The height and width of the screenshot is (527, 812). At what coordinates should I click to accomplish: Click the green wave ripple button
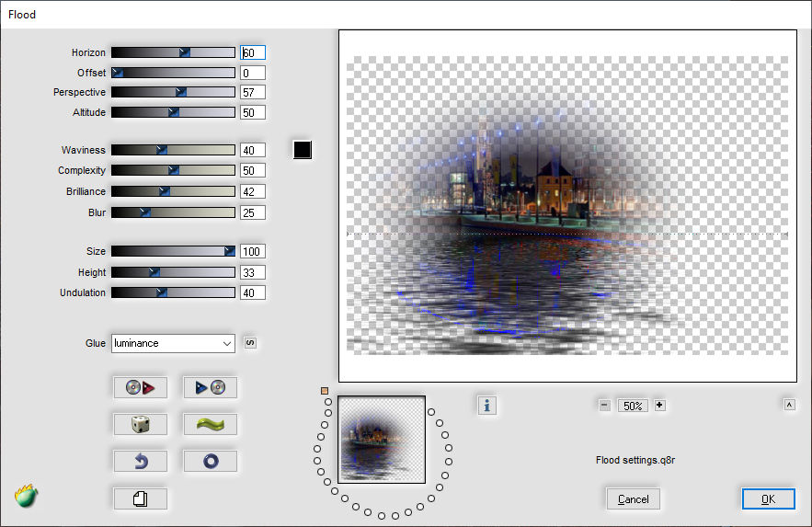coord(211,425)
